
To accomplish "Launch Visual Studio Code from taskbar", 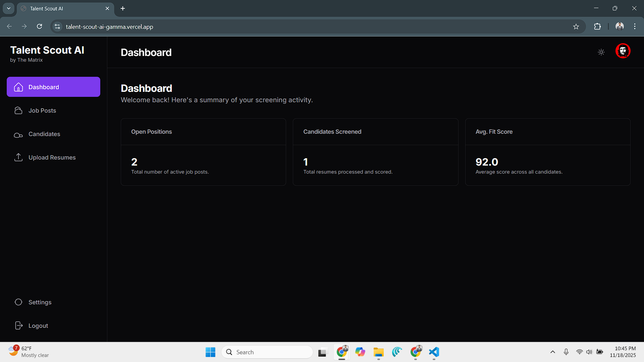I will click(433, 352).
